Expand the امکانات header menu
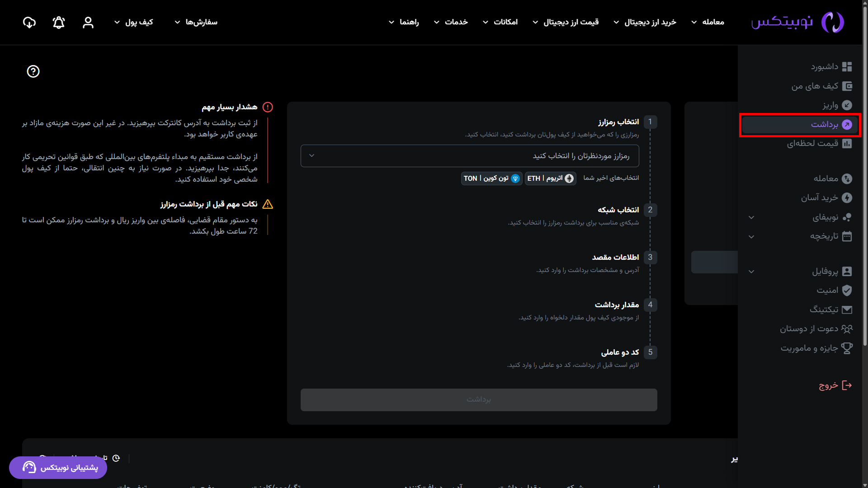The width and height of the screenshot is (868, 488). 500,22
